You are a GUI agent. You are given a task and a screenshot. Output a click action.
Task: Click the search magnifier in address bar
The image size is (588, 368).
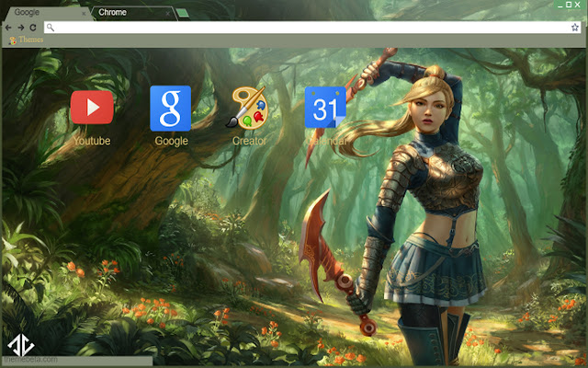point(51,28)
